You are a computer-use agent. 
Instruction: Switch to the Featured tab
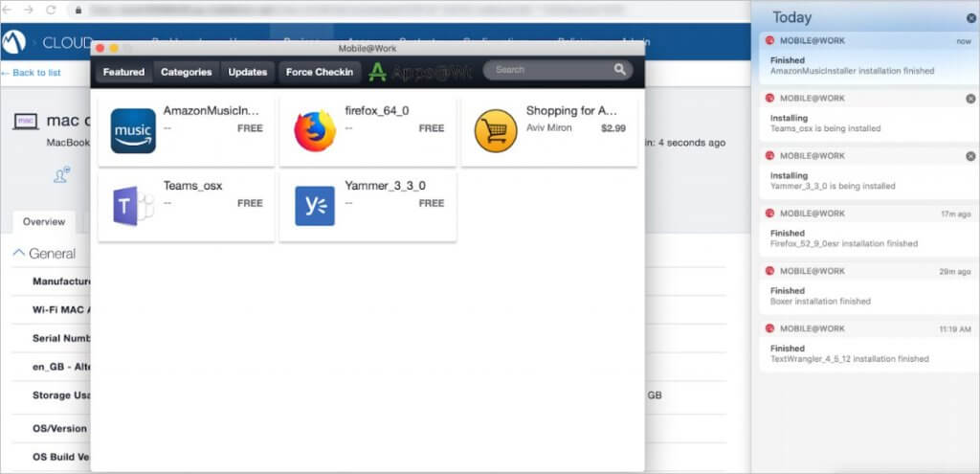coord(123,72)
